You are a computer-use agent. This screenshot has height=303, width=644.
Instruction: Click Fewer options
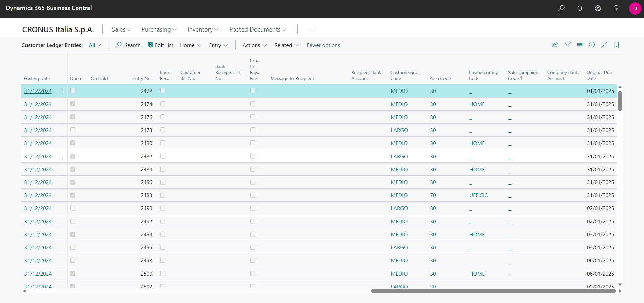tap(323, 45)
